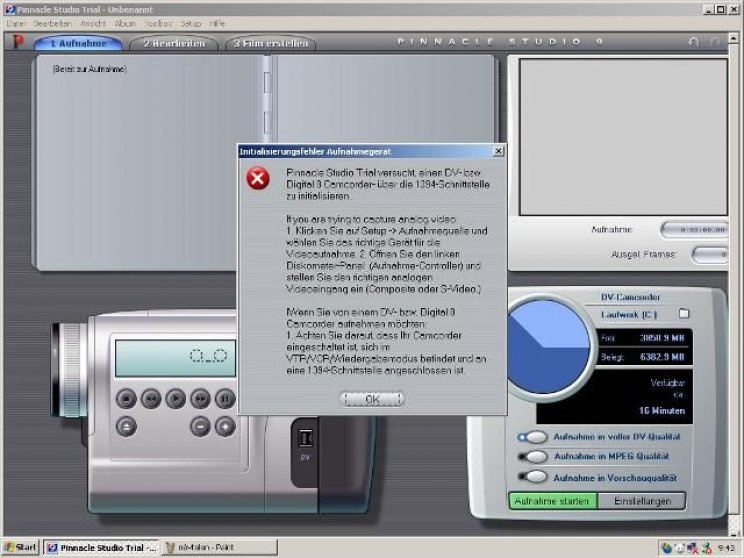This screenshot has height=558, width=744.
Task: Click the Laufwerk (C:) label
Action: (629, 314)
